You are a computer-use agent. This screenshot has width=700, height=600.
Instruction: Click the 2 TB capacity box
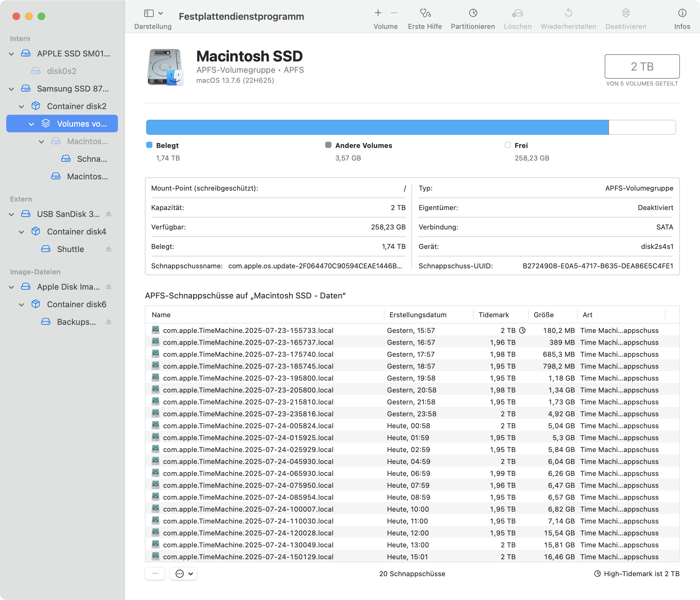point(642,66)
